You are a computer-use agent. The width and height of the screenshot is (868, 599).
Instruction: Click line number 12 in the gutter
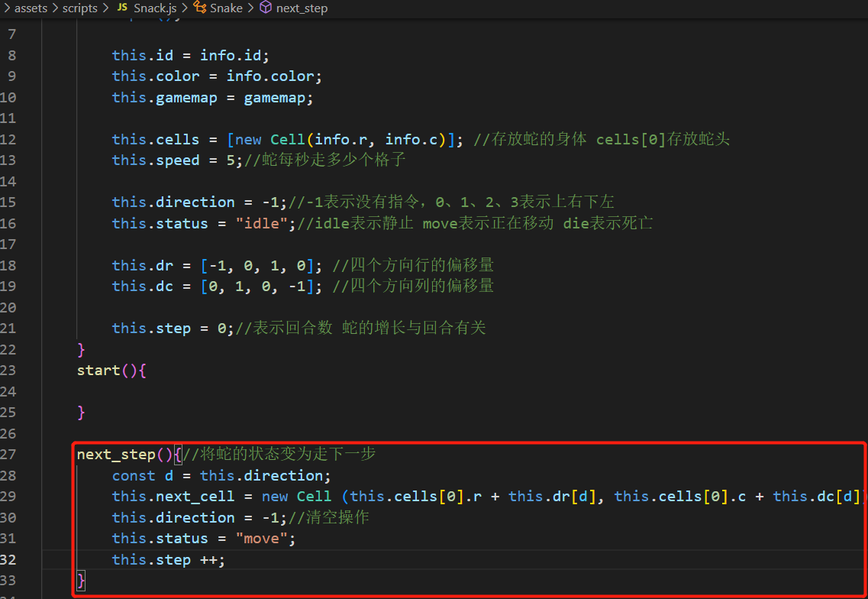point(8,139)
